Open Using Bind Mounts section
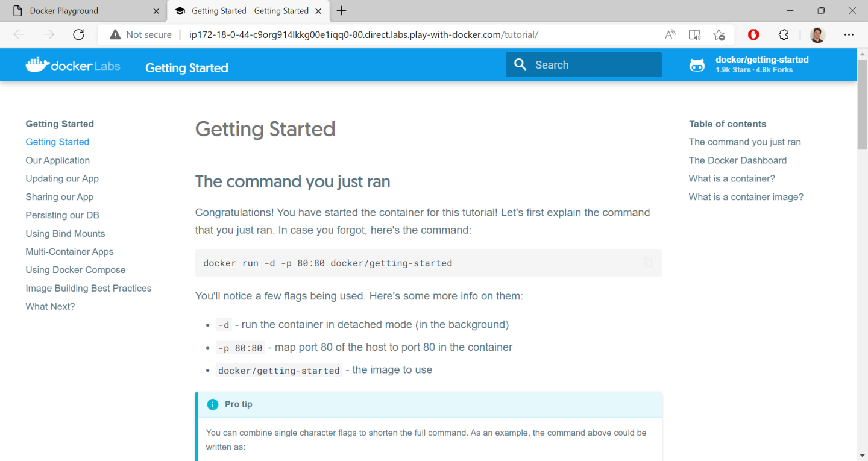868x461 pixels. click(65, 233)
